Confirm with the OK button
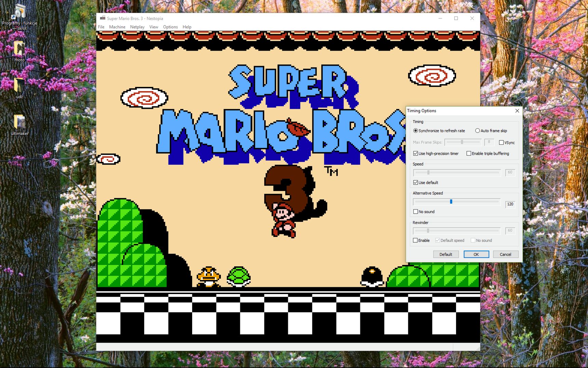588x368 pixels. pyautogui.click(x=476, y=254)
